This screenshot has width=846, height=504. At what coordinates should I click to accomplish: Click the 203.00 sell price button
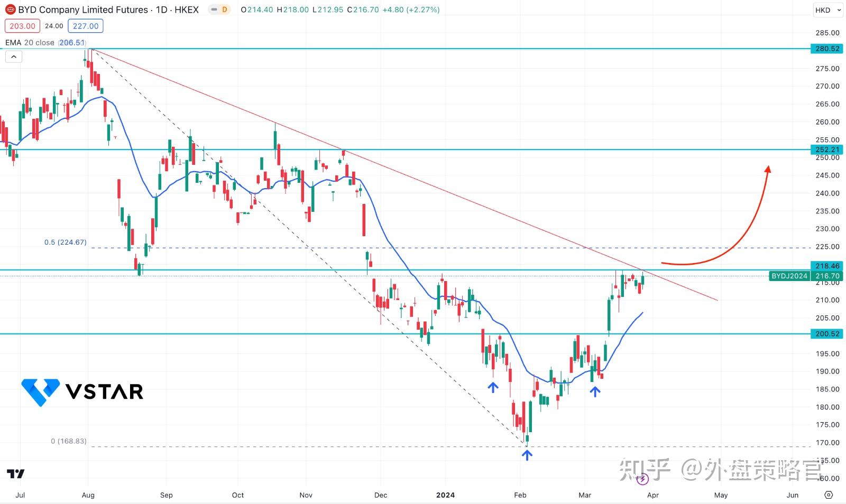(x=22, y=26)
